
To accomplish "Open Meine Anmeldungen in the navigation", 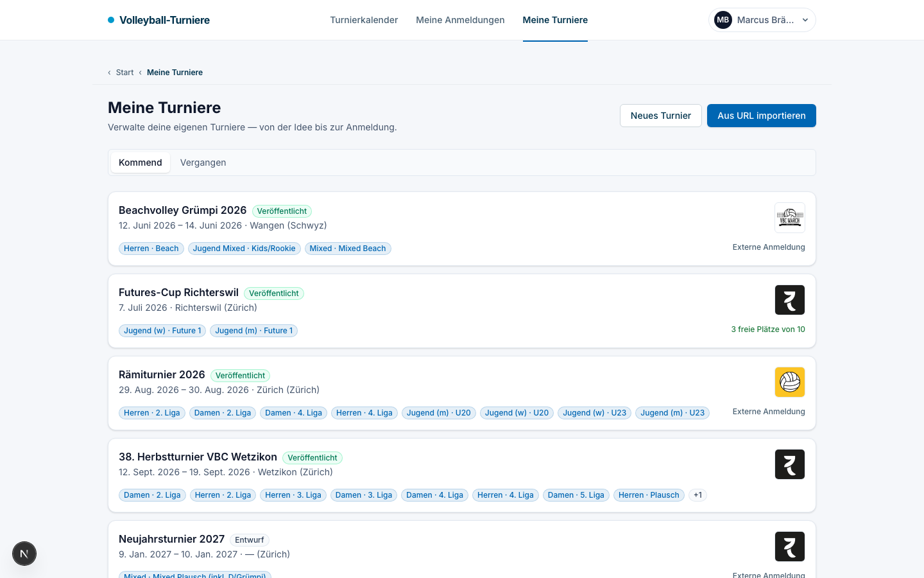I will [460, 20].
